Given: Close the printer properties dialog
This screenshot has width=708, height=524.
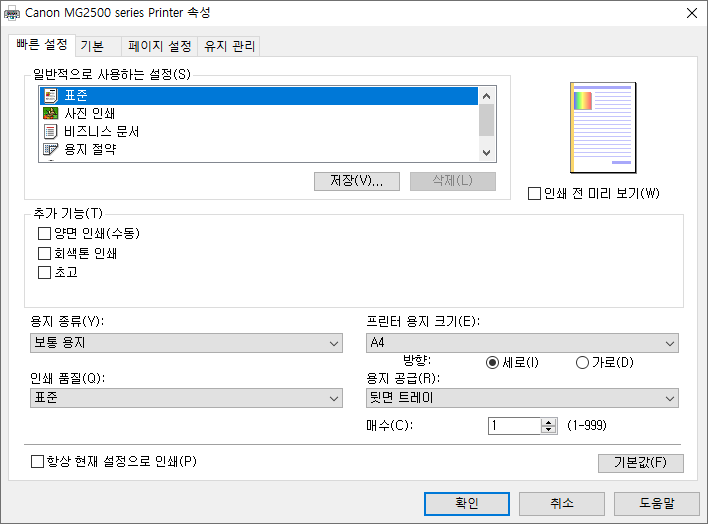Looking at the screenshot, I should coord(692,13).
